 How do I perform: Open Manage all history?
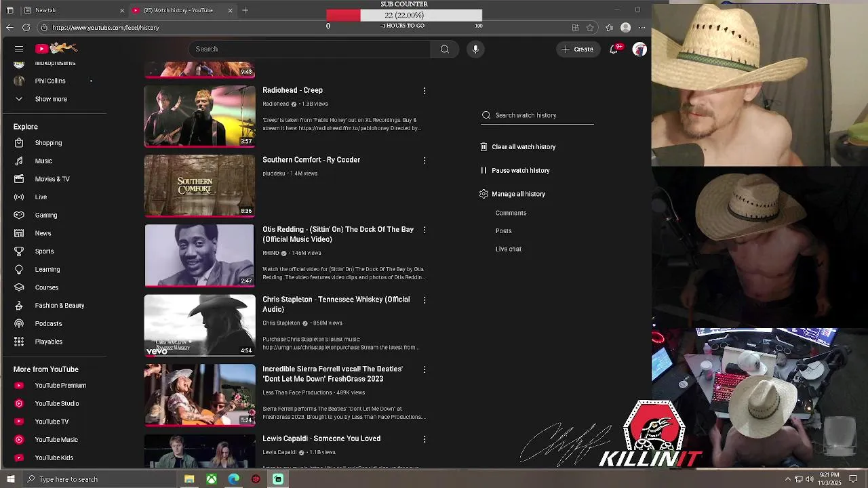pos(512,194)
